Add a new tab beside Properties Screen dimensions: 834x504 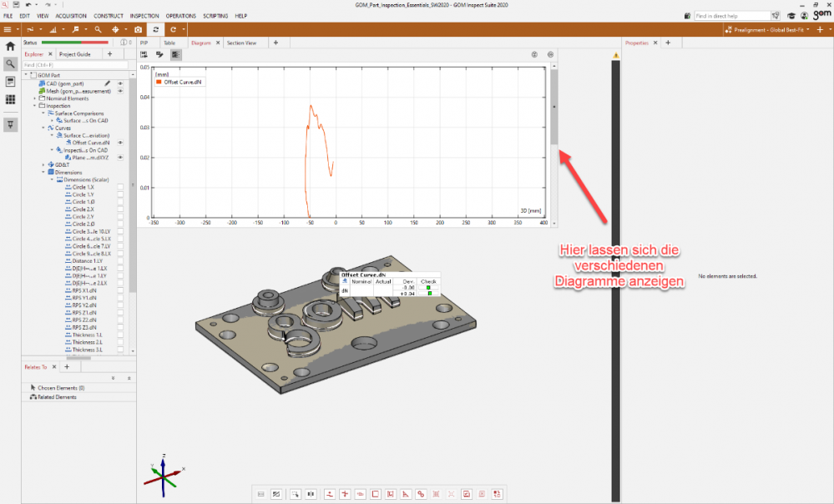pyautogui.click(x=668, y=43)
